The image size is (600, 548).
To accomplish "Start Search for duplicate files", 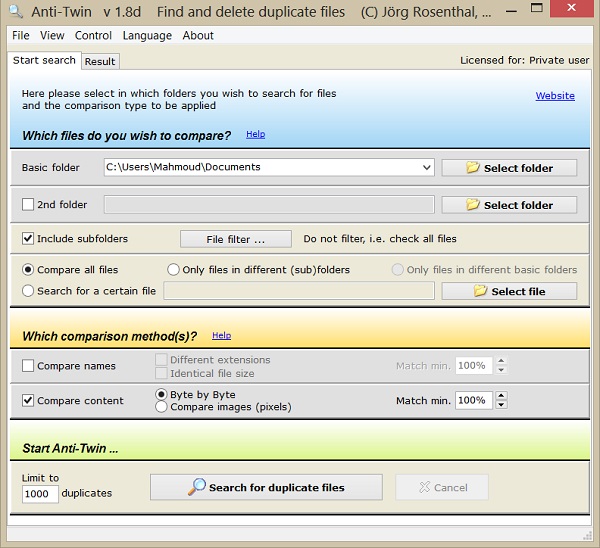I will pos(266,487).
